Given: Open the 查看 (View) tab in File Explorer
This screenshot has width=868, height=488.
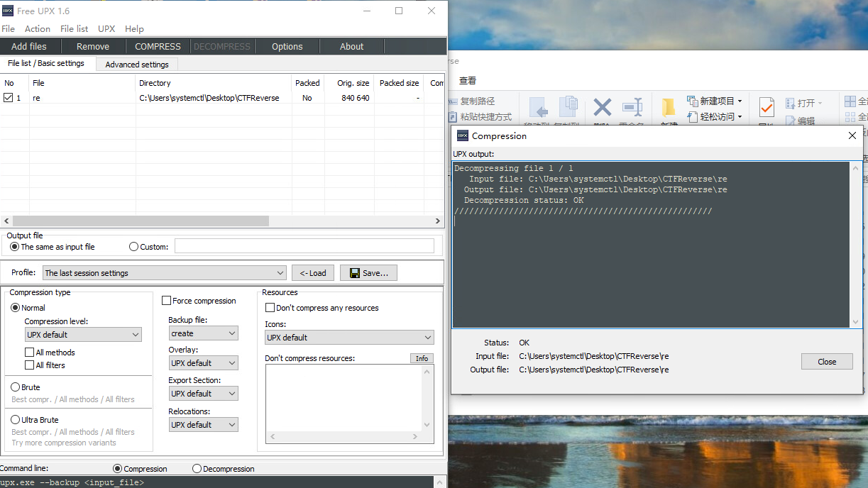Looking at the screenshot, I should pyautogui.click(x=468, y=80).
